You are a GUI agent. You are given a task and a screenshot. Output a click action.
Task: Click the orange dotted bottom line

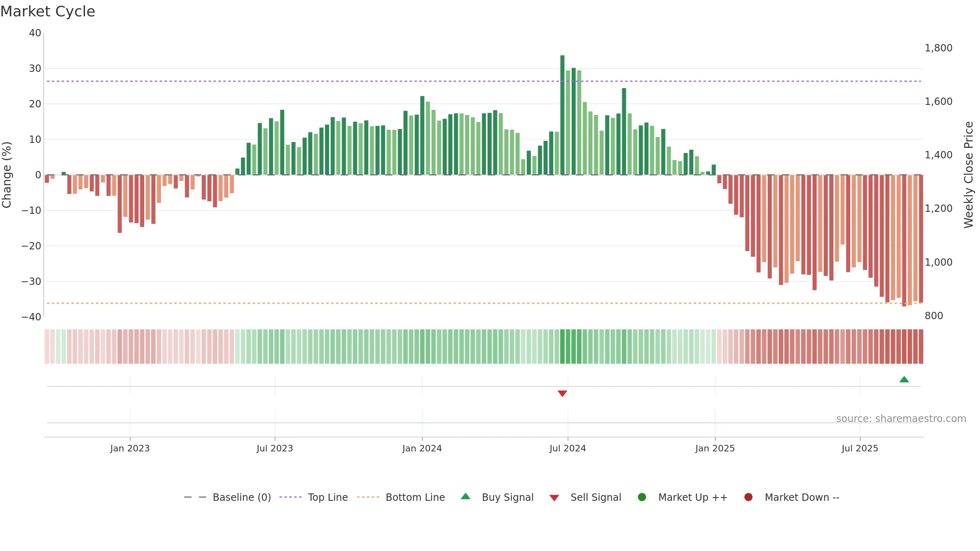coord(484,303)
